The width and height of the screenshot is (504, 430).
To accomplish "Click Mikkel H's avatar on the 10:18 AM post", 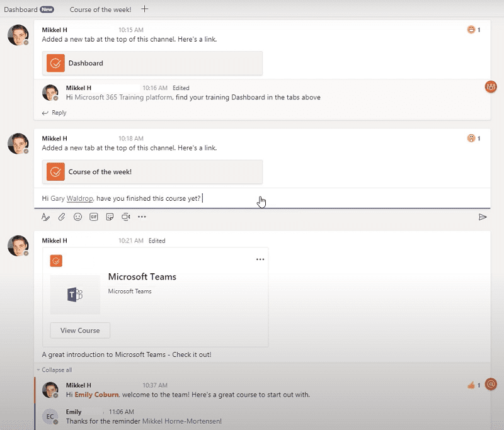I will tap(18, 144).
